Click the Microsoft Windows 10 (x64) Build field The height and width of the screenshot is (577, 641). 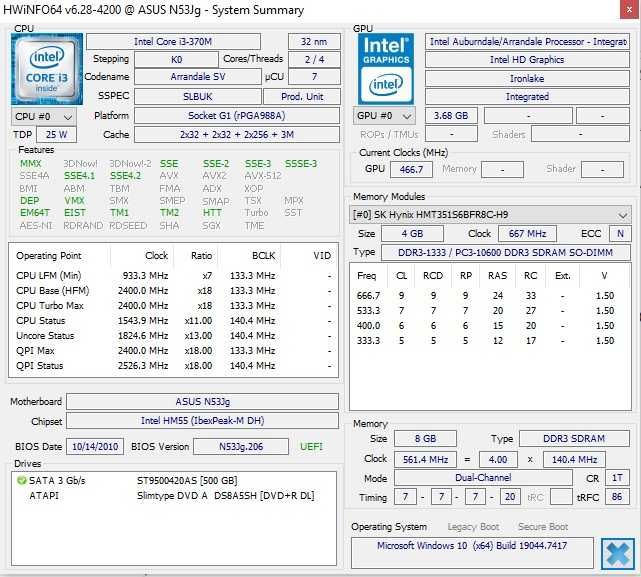472,552
